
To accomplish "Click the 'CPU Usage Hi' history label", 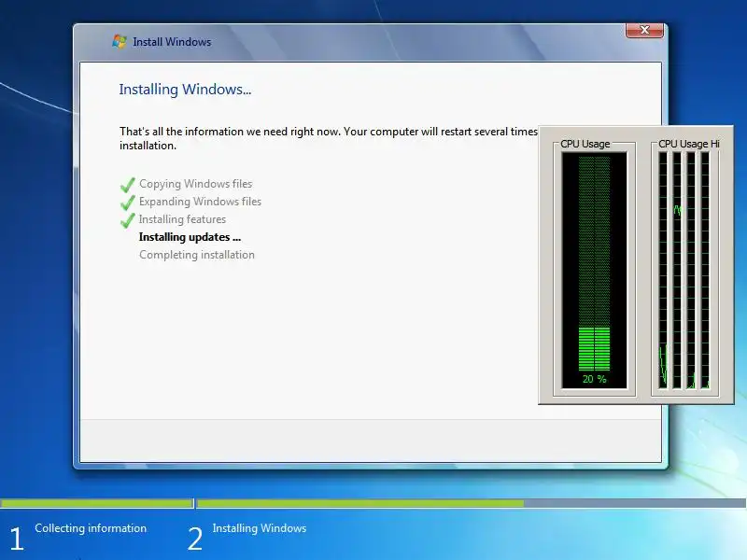I will point(688,144).
